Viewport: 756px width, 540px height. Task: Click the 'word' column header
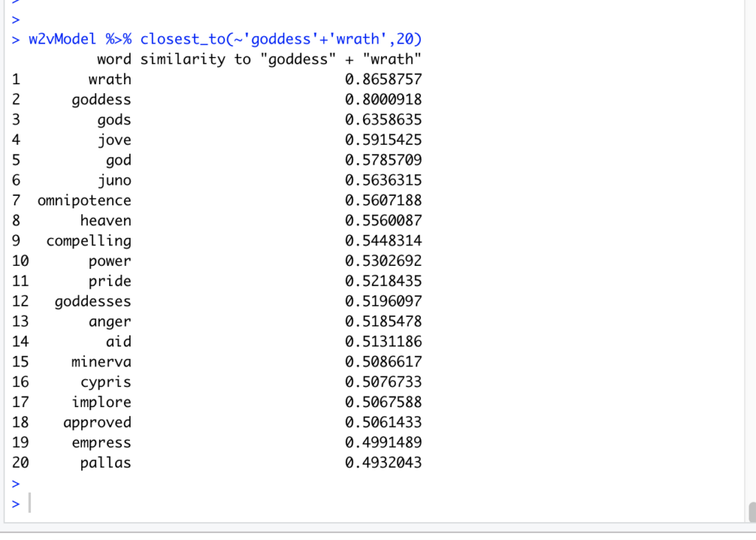114,59
